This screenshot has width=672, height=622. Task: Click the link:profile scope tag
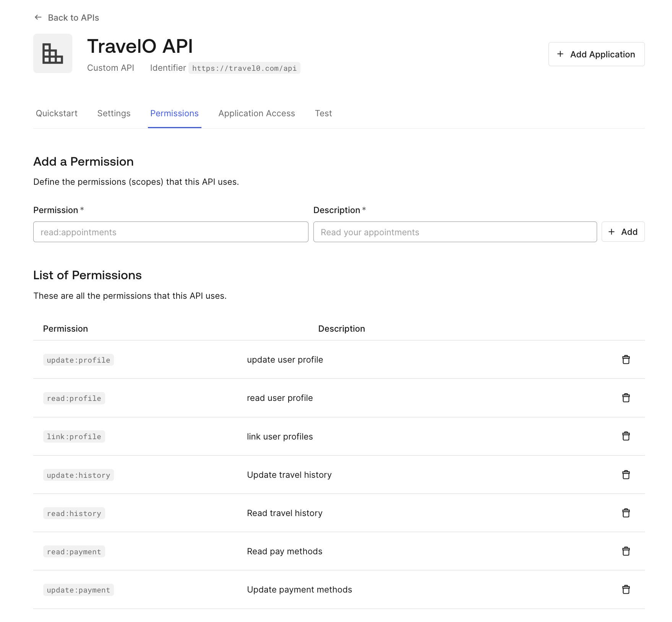click(74, 436)
